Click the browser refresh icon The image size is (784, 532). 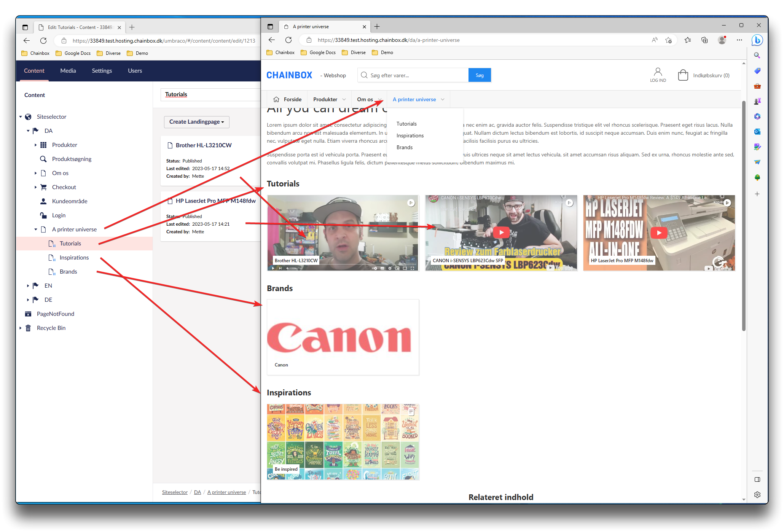point(288,40)
